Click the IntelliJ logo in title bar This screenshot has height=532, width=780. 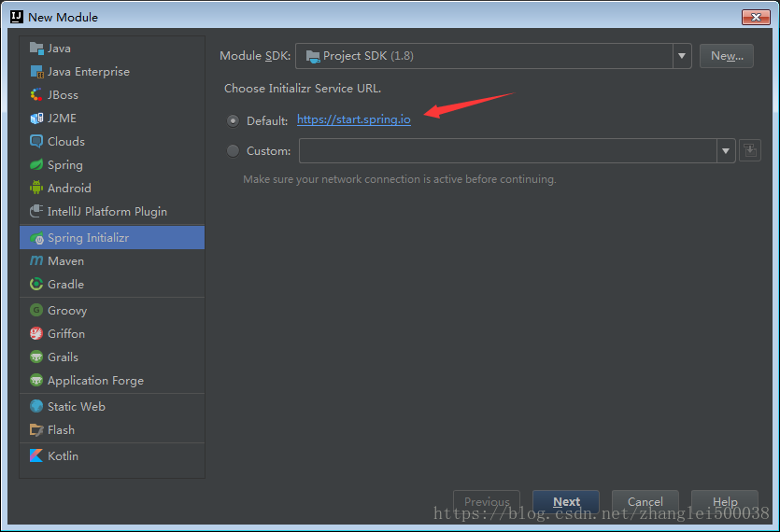tap(17, 17)
